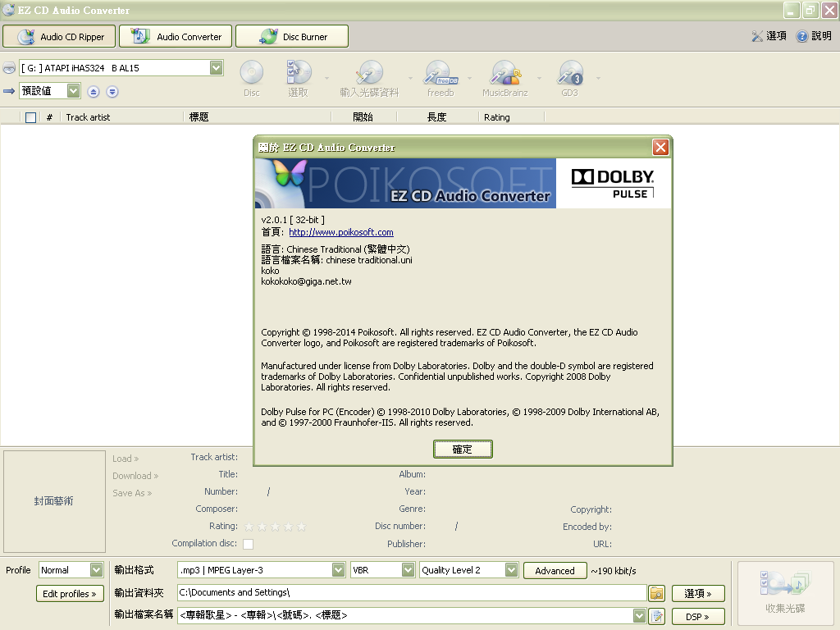Expand the output filename pattern dropdown
840x630 pixels.
point(639,615)
